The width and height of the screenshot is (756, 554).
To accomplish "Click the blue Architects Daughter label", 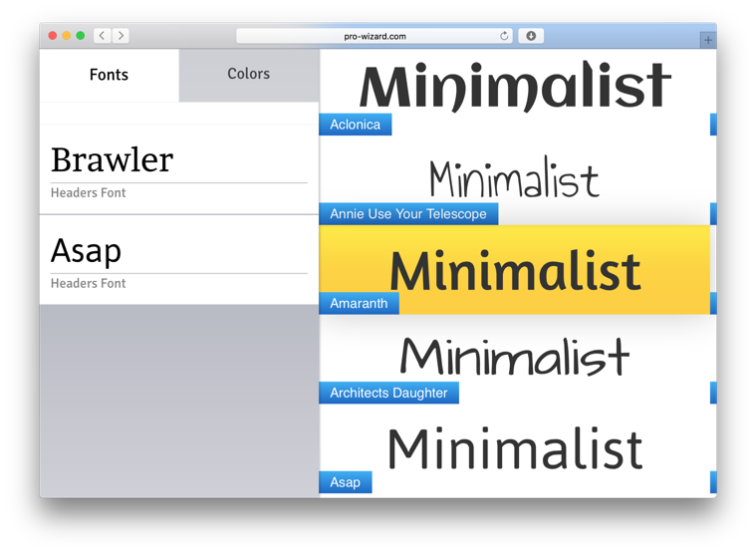I will 388,393.
